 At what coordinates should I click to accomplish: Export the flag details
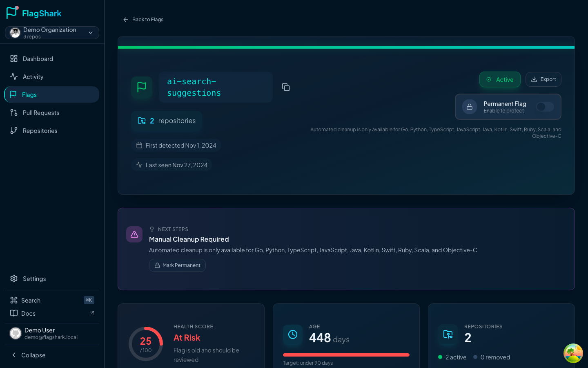coord(543,79)
